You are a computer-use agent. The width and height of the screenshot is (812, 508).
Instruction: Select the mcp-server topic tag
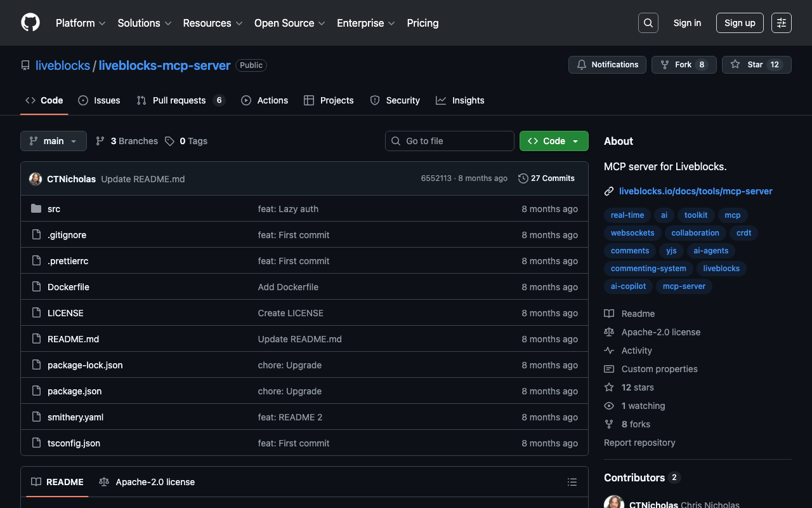(684, 286)
